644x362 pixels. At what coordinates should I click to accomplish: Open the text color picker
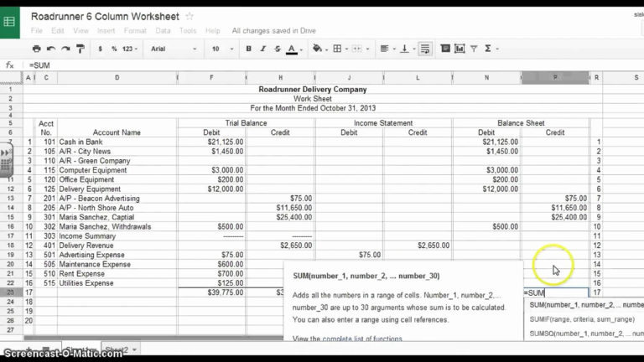tap(294, 49)
